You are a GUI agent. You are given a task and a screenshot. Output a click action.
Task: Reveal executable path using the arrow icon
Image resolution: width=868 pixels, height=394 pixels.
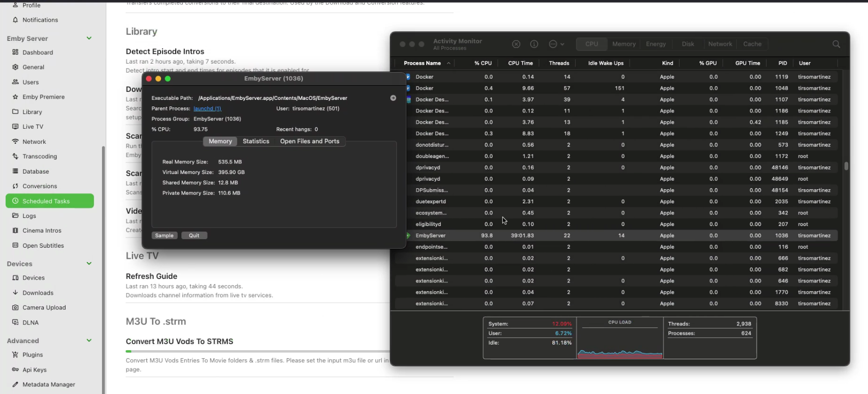[x=393, y=98]
